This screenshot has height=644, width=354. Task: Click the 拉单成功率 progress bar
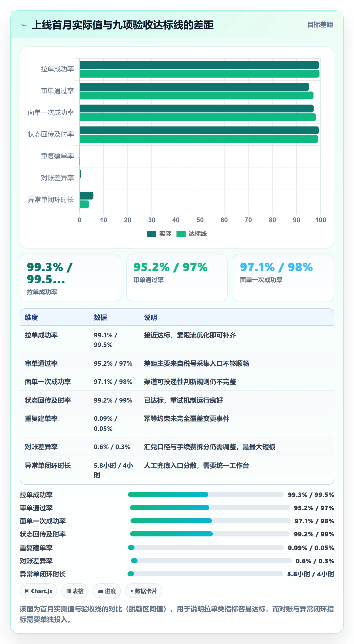tap(206, 494)
